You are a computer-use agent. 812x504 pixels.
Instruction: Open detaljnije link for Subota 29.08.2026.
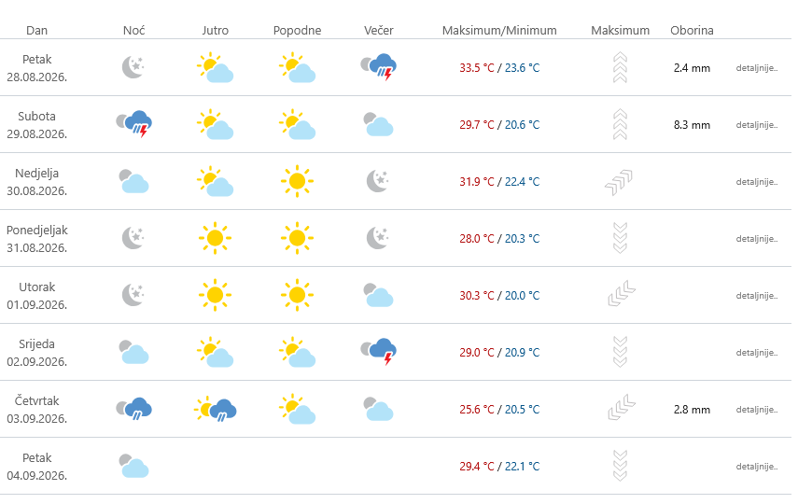(757, 125)
